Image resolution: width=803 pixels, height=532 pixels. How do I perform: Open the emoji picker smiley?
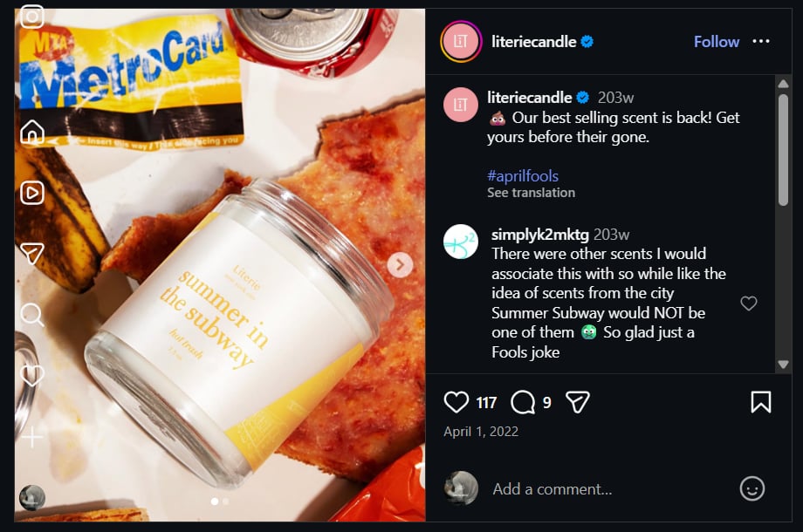[752, 488]
